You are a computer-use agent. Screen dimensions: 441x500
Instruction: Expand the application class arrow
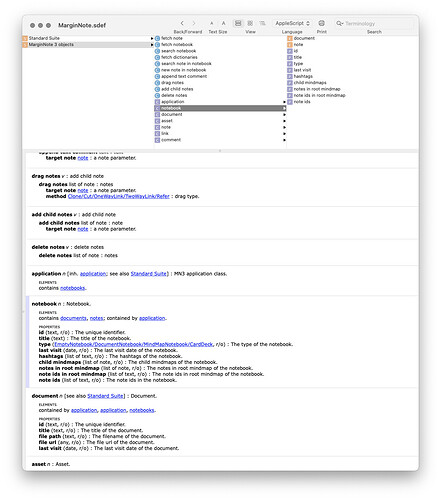284,102
